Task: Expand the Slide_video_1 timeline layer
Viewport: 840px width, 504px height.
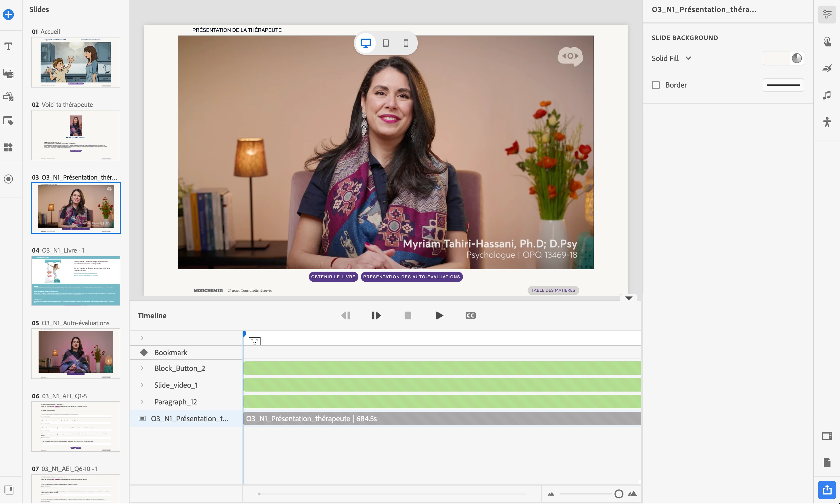Action: pos(142,385)
